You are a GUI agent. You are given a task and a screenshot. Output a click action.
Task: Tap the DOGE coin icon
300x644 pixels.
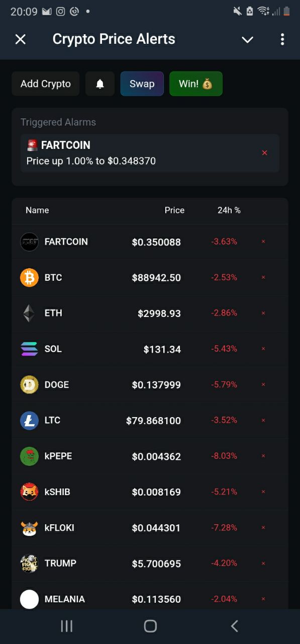[29, 384]
